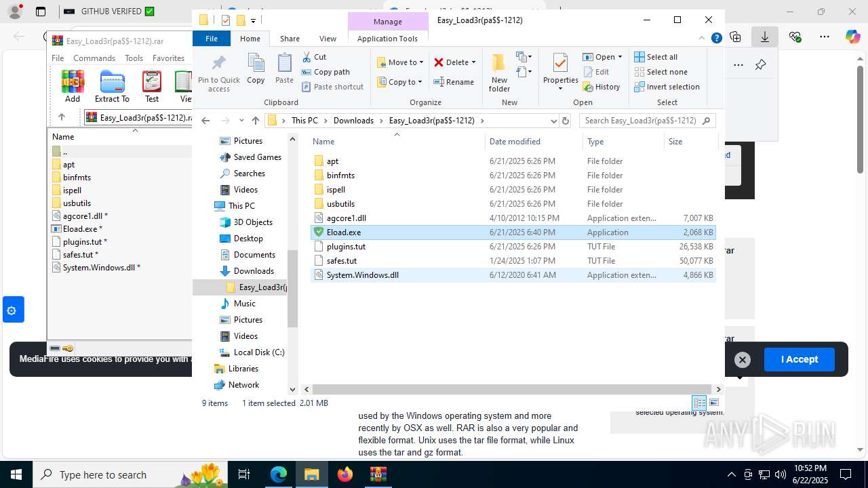The image size is (868, 488).
Task: Click Invert selection in ribbon
Action: 667,87
